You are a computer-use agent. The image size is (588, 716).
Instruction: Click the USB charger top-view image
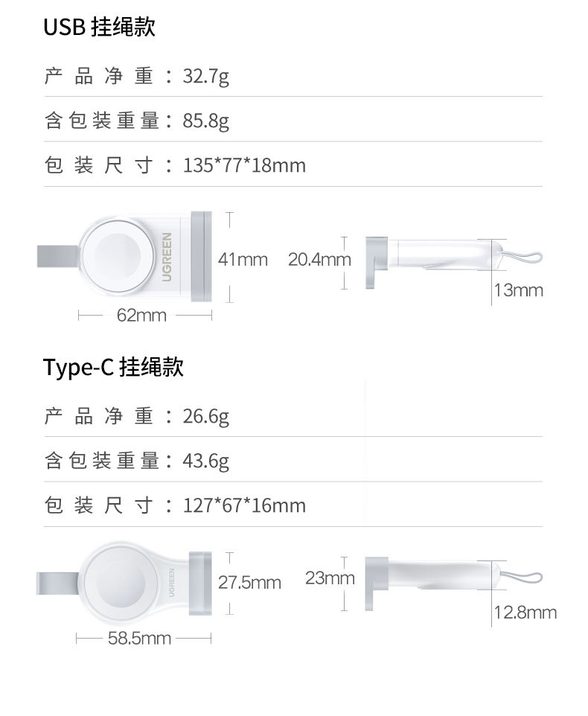[124, 258]
